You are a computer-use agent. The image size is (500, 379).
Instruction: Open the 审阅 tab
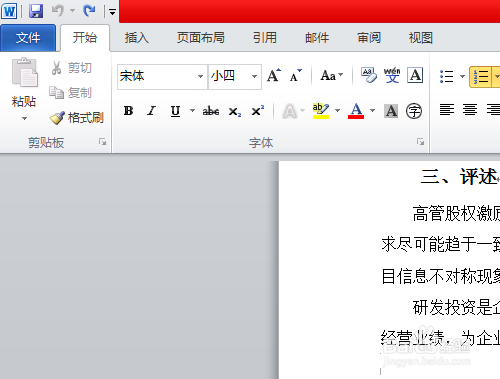click(x=369, y=38)
